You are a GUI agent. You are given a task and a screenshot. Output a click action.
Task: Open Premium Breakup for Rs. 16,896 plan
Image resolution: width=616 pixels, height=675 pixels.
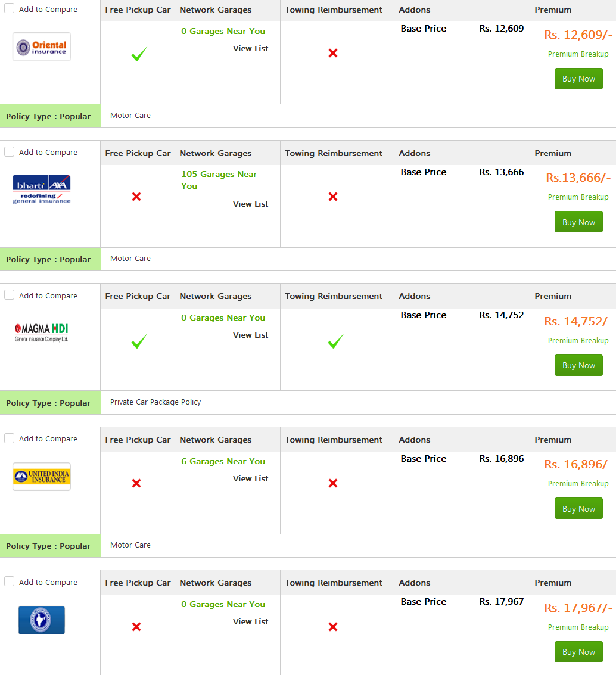tap(578, 484)
